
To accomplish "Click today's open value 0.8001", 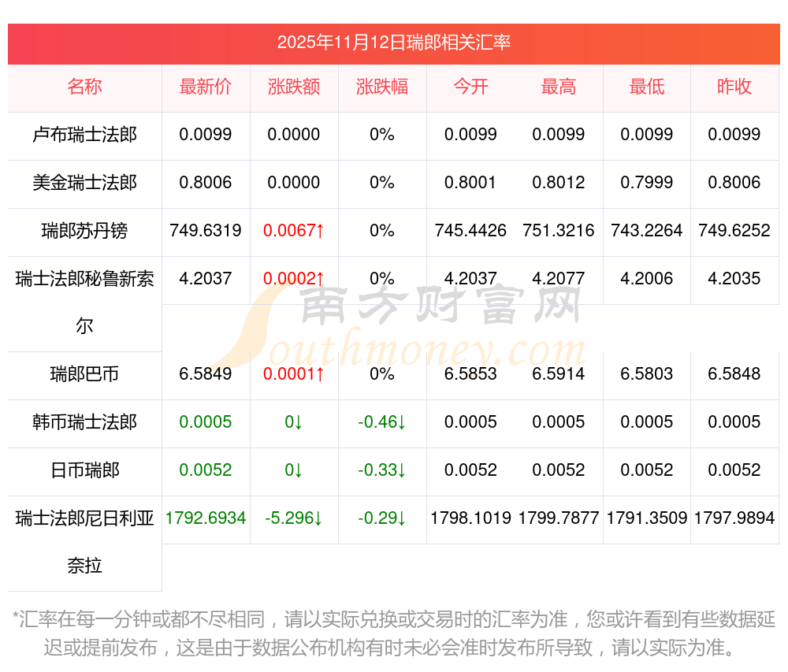I will tap(470, 182).
